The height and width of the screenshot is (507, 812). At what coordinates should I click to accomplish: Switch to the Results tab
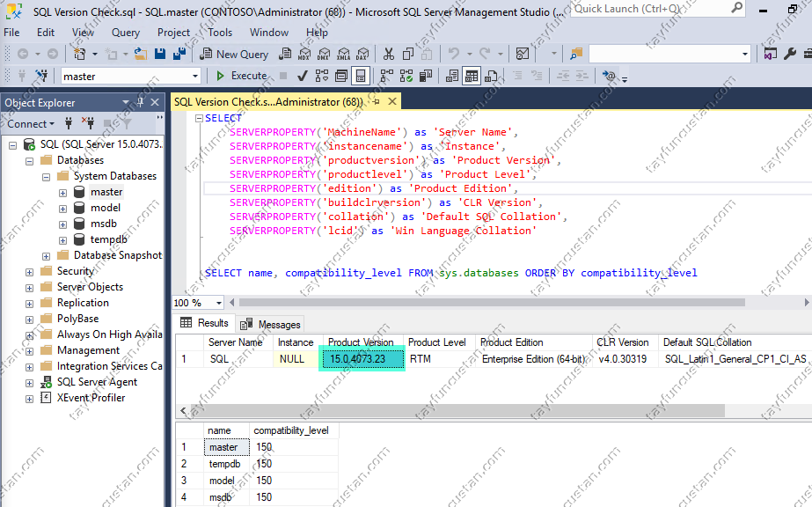[204, 323]
